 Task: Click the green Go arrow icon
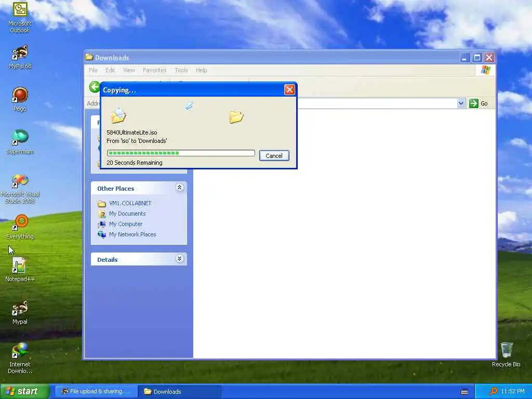(x=474, y=103)
